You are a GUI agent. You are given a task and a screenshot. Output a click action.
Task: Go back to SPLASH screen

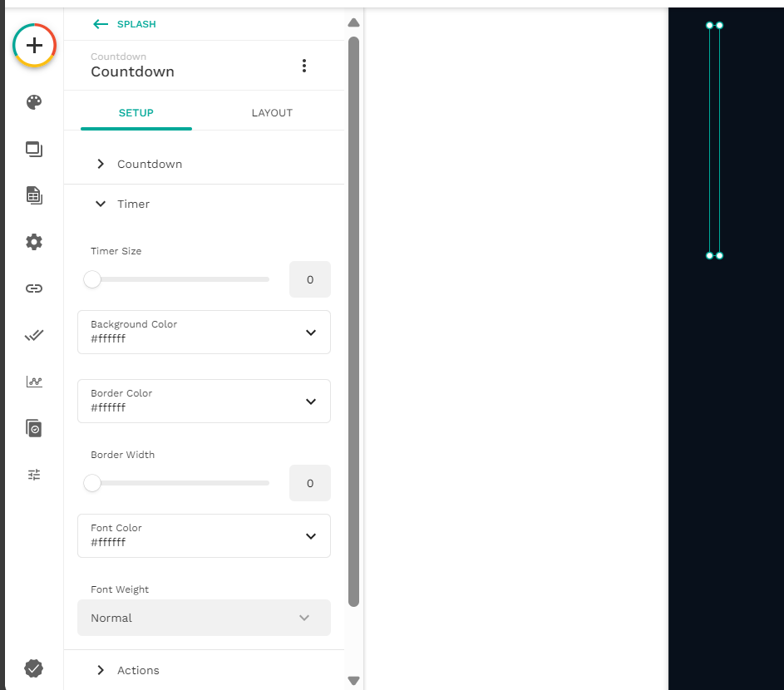[x=125, y=24]
